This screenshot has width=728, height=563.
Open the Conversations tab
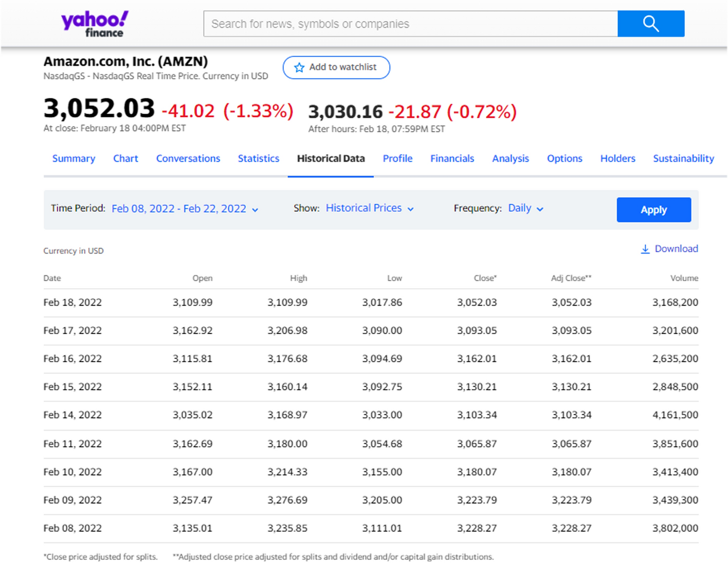click(x=188, y=158)
